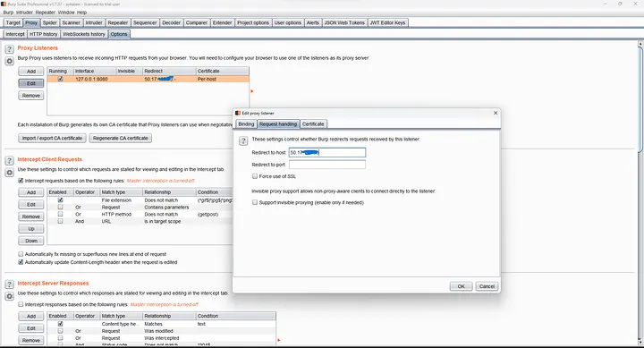
Task: Open help for Intercept Client Requests
Action: (x=9, y=161)
